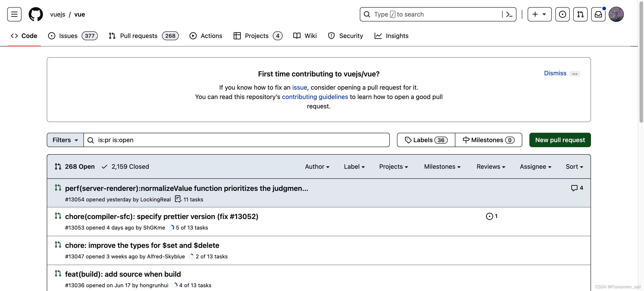Image resolution: width=644 pixels, height=291 pixels.
Task: View author LockingReal's pull requests
Action: tap(156, 199)
